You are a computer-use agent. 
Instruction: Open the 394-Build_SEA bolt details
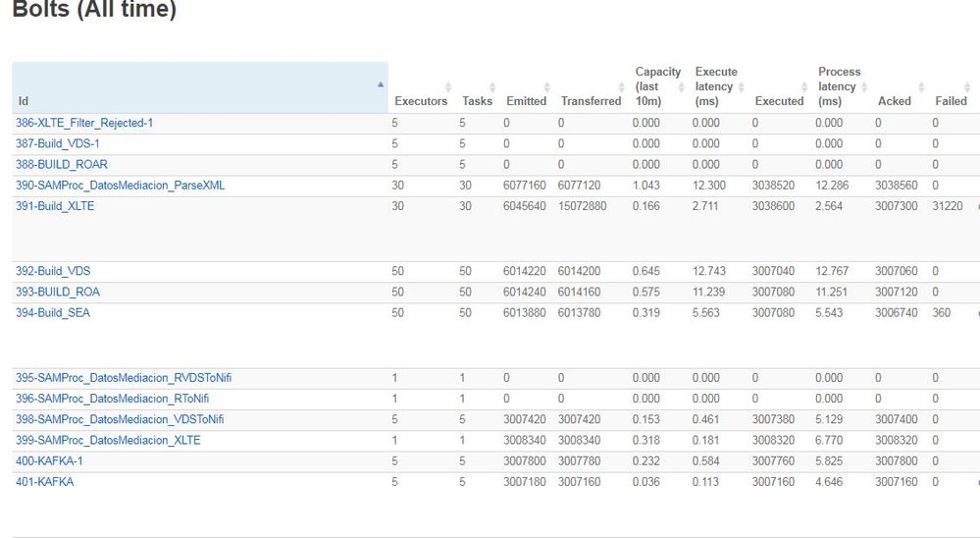(53, 312)
